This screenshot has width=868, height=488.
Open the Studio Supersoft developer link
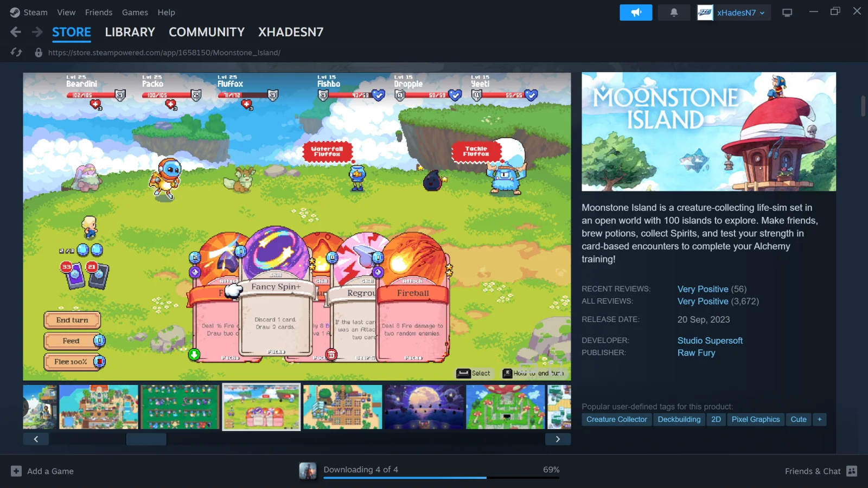point(710,341)
